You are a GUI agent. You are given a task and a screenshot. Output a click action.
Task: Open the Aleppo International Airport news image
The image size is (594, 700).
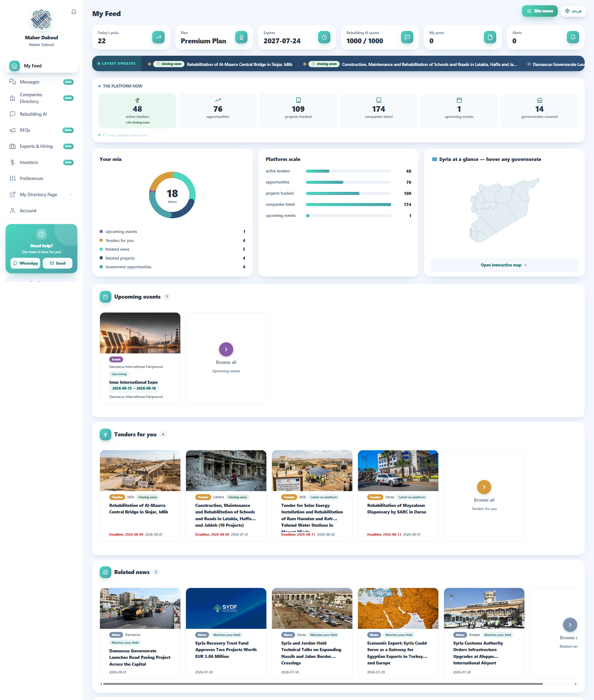pyautogui.click(x=484, y=609)
